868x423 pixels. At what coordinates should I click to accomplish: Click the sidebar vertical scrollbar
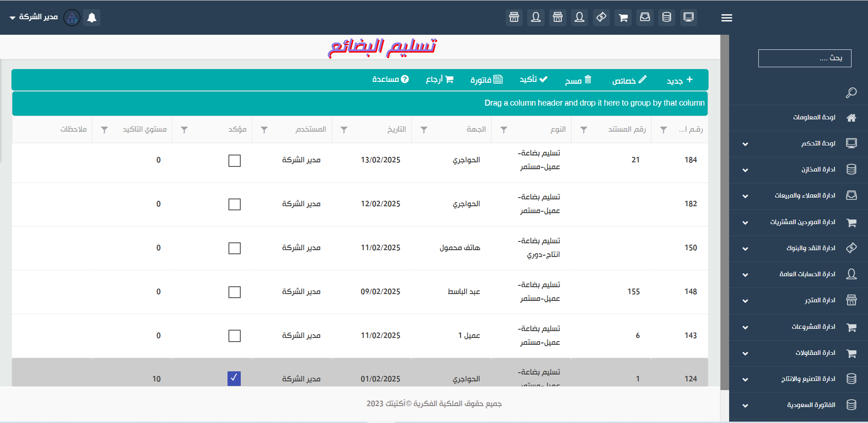click(725, 212)
